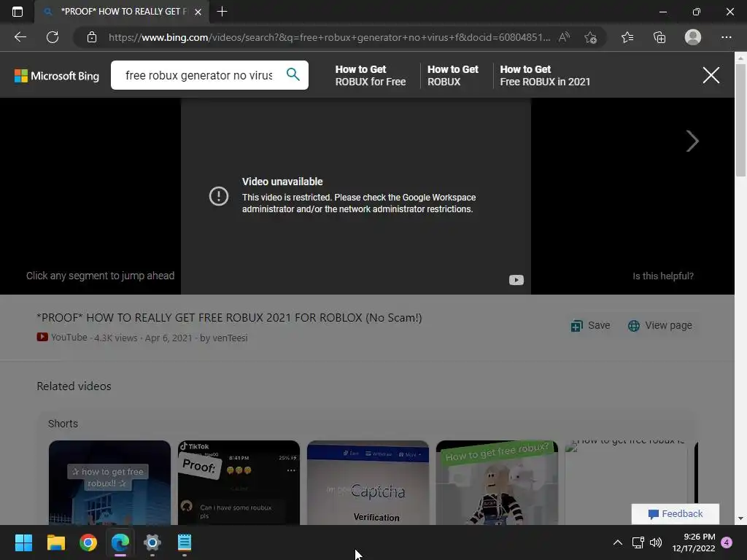Open File Explorer from the taskbar

[x=55, y=542]
